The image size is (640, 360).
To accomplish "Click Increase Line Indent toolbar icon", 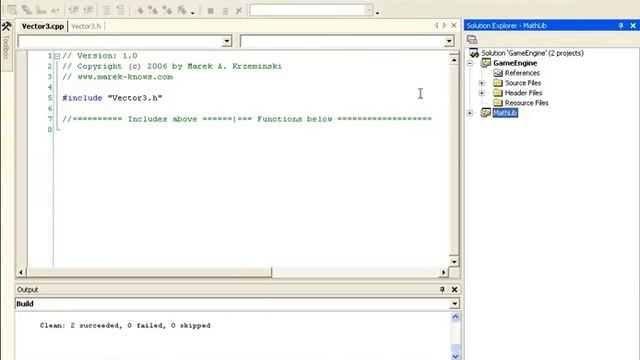I will point(88,10).
